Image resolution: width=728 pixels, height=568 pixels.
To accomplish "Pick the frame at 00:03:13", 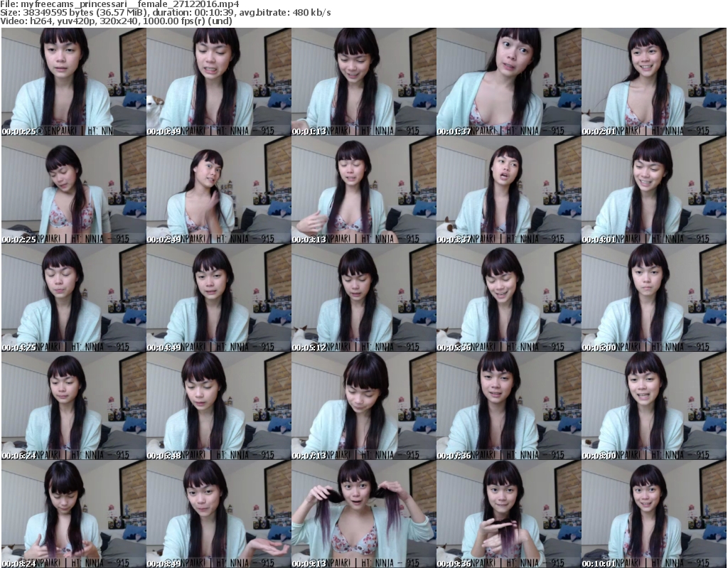I will (364, 190).
